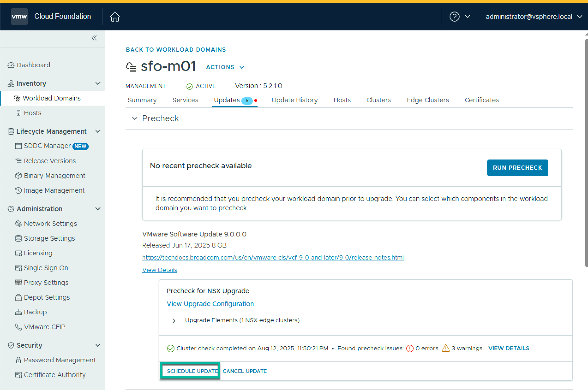This screenshot has height=390, width=588.
Task: Click the Dashboard gauge icon
Action: [x=11, y=65]
